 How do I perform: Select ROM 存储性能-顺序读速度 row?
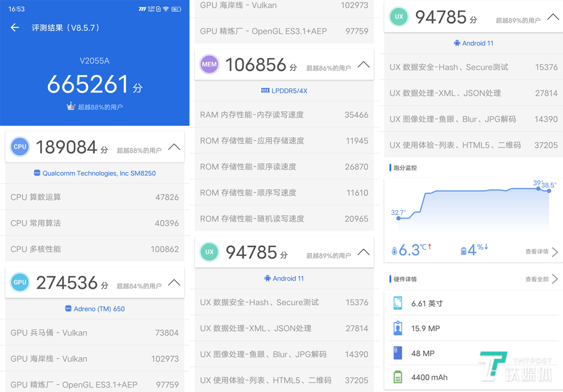click(x=284, y=166)
